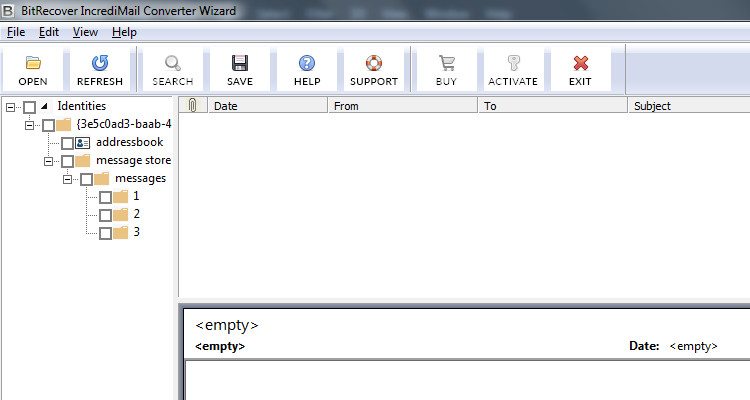Click the Search magnifier toolbar icon
This screenshot has height=400, width=750.
coord(173,63)
